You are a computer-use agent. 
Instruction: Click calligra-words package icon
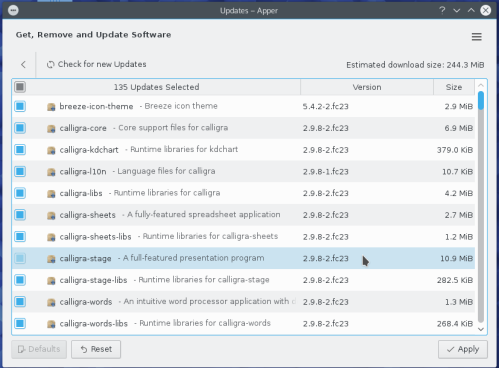(51, 302)
